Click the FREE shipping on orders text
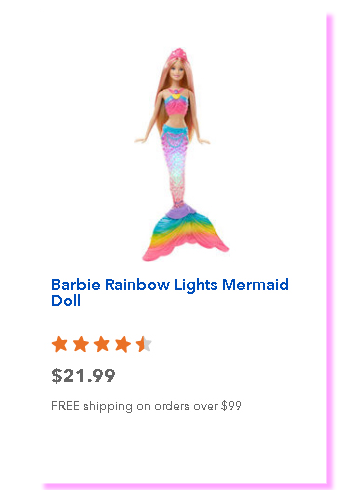362x490 pixels. pos(146,406)
